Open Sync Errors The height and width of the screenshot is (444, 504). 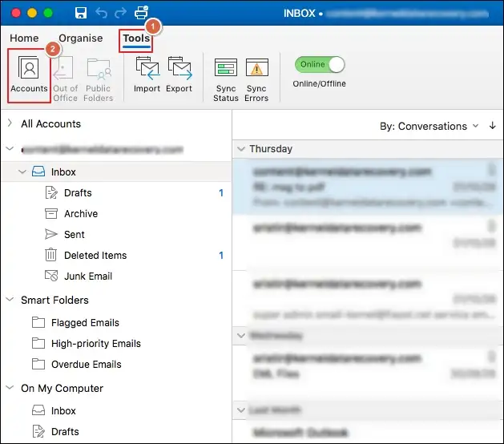256,79
